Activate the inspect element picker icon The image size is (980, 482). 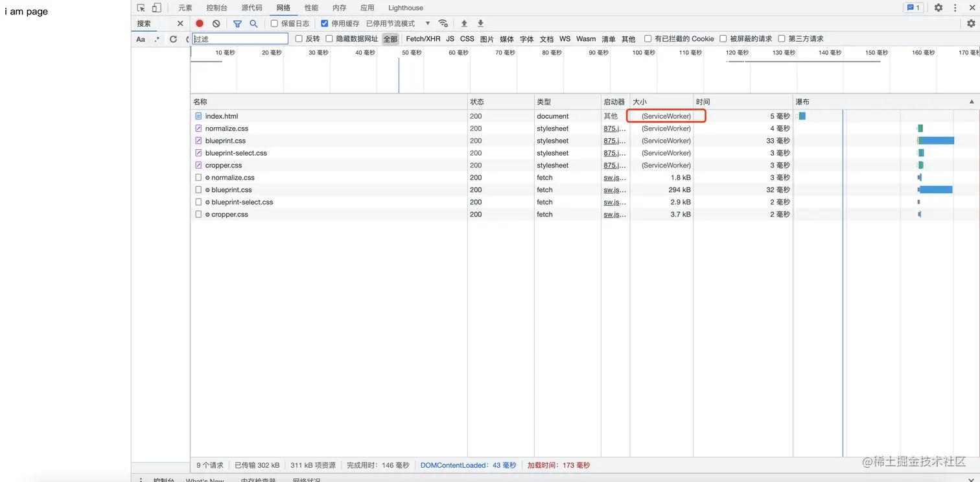tap(141, 8)
